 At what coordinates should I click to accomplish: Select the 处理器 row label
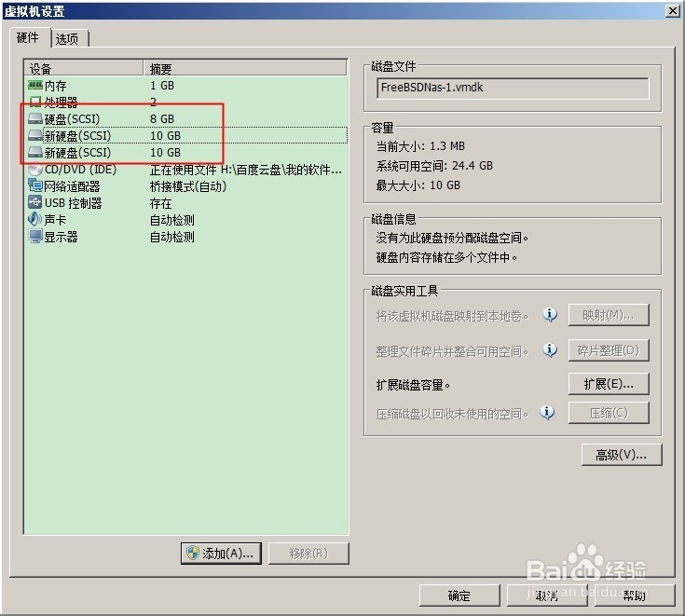coord(61,103)
